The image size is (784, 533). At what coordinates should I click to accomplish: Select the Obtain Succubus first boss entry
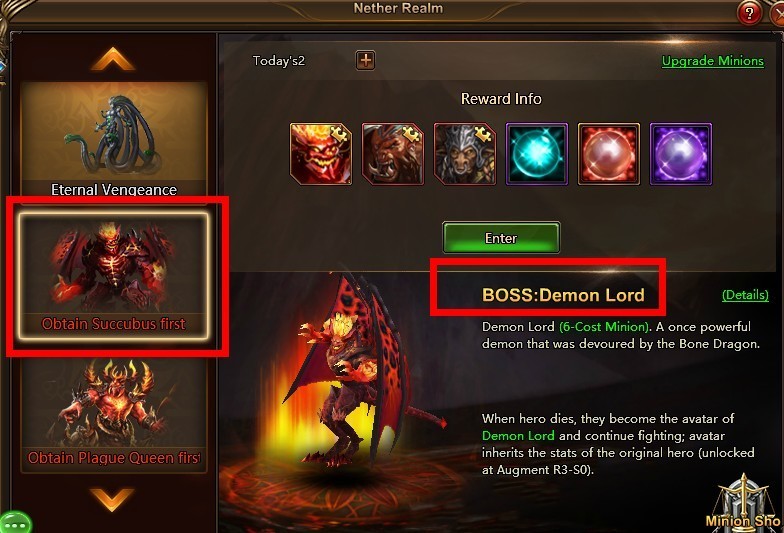pyautogui.click(x=114, y=276)
